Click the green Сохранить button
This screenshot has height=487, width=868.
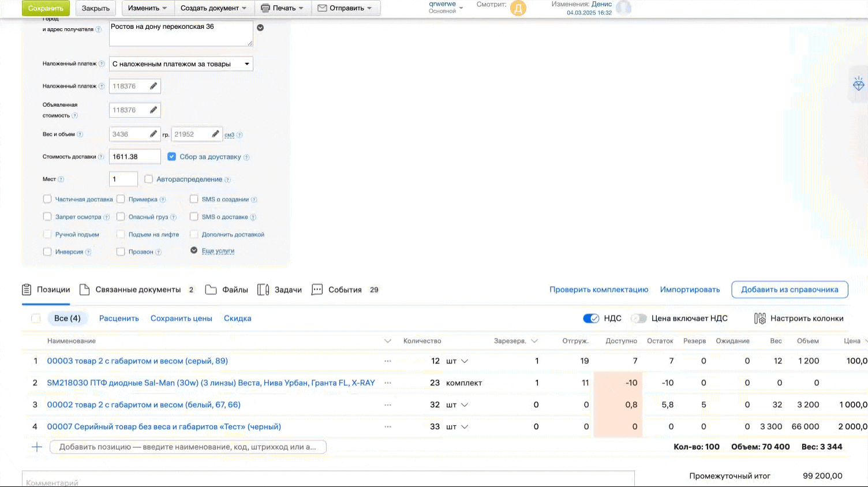coord(46,8)
